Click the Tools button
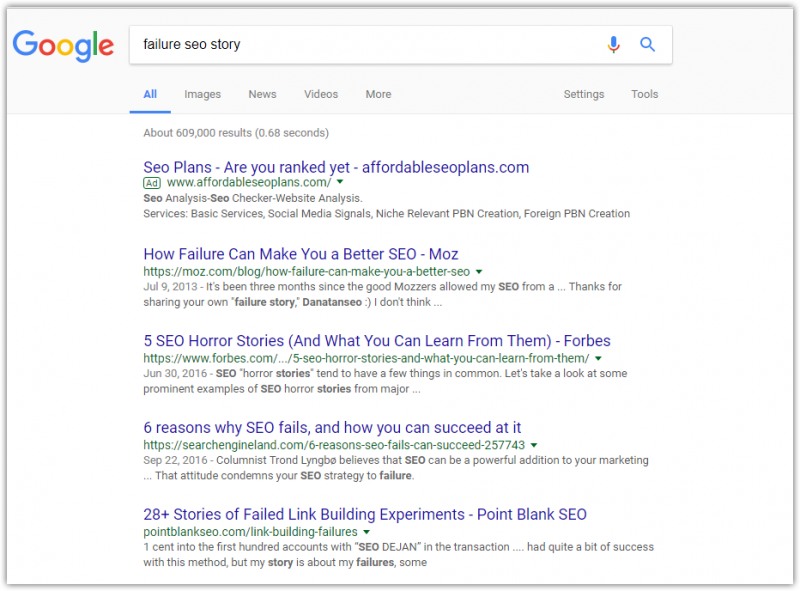This screenshot has width=800, height=591. point(644,94)
